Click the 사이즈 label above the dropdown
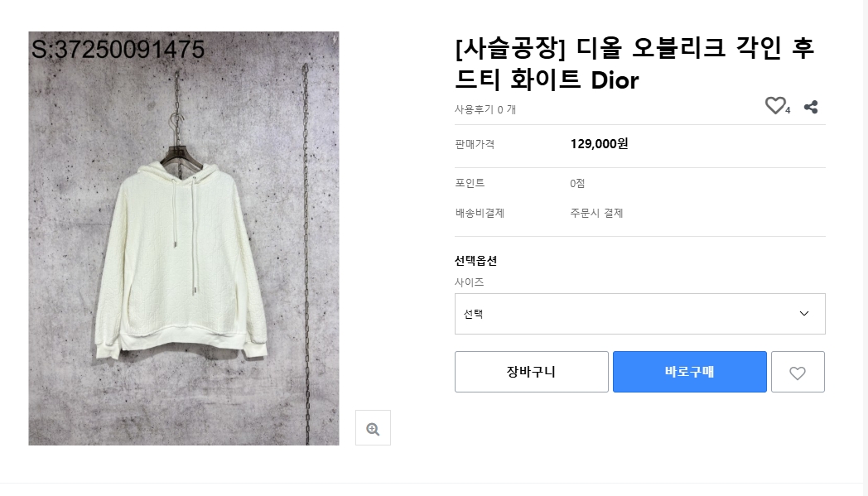This screenshot has height=496, width=868. 469,282
